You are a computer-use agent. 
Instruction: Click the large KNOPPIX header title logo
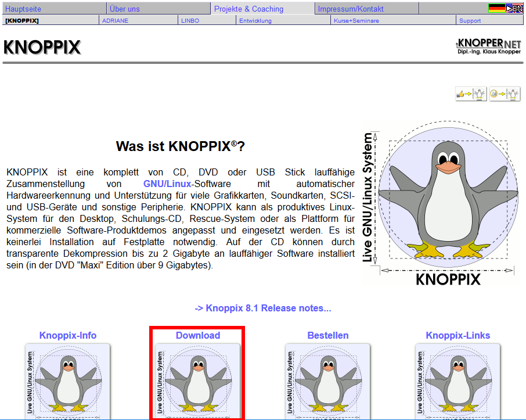tap(42, 47)
